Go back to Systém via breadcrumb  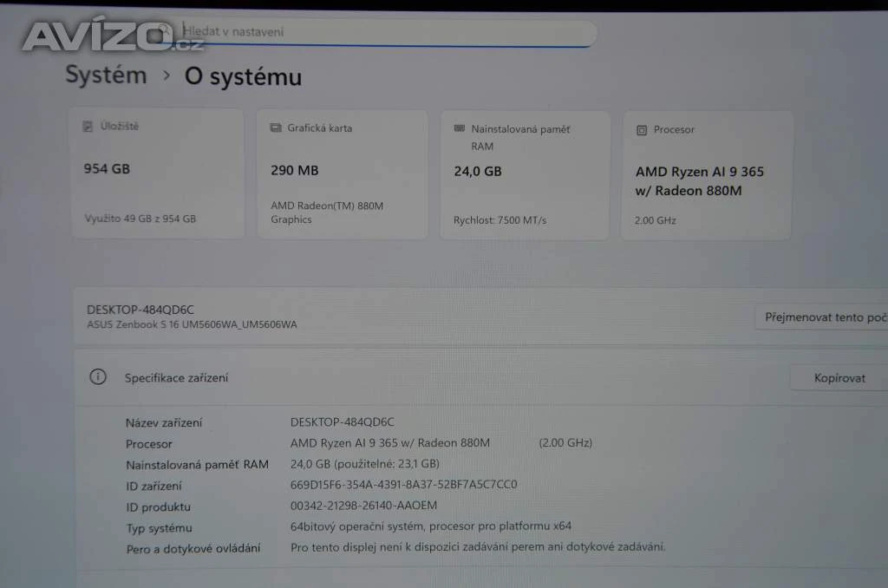pyautogui.click(x=106, y=75)
